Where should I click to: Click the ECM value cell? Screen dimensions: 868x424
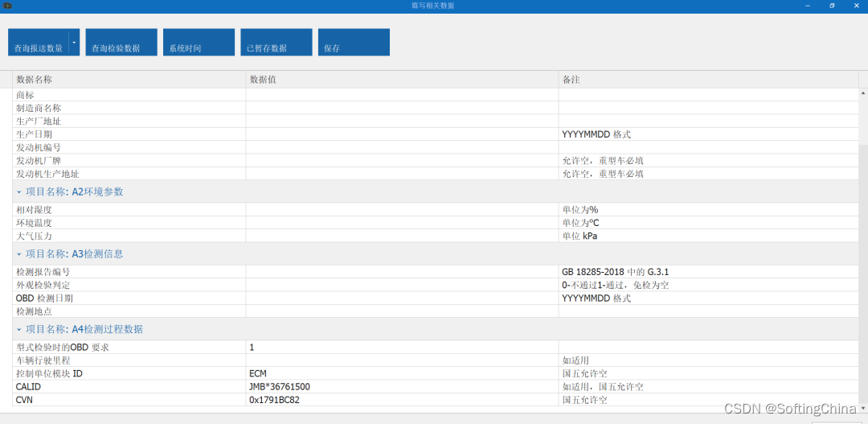pyautogui.click(x=402, y=374)
